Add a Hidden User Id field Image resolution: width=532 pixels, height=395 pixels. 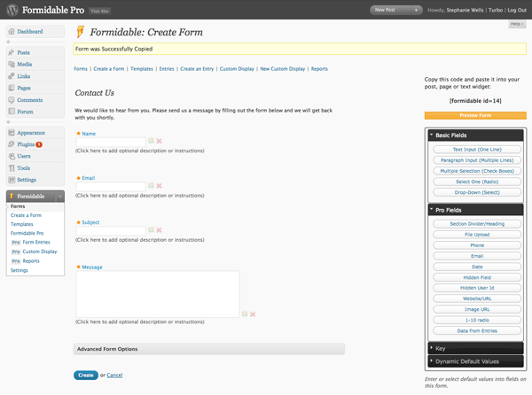pos(477,288)
